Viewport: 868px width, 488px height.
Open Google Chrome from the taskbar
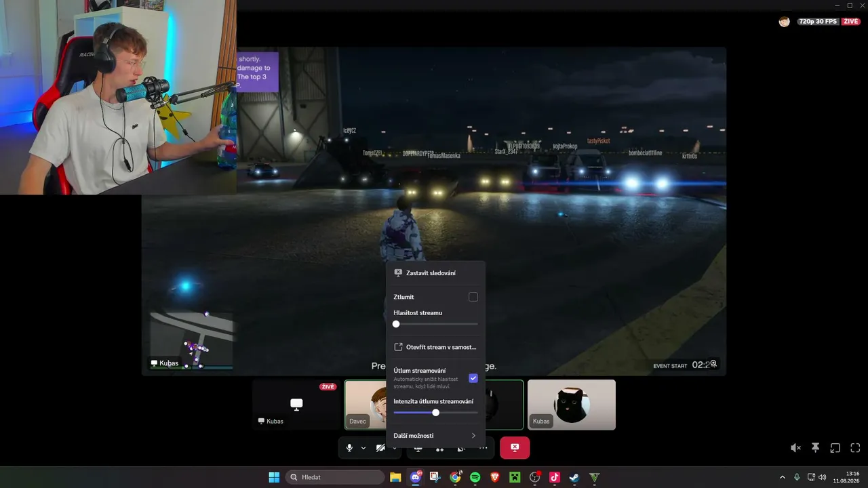455,477
